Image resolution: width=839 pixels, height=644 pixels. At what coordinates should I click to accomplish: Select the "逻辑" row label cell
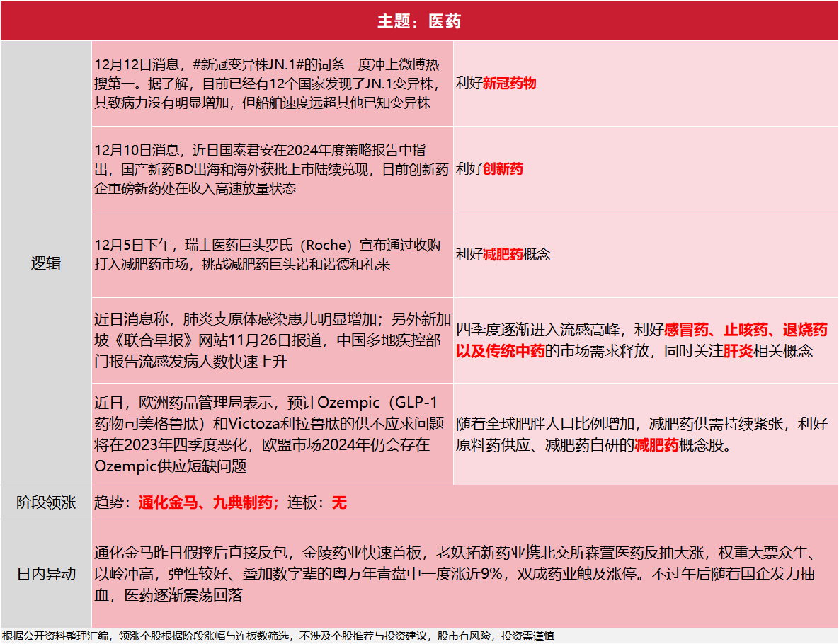click(46, 263)
